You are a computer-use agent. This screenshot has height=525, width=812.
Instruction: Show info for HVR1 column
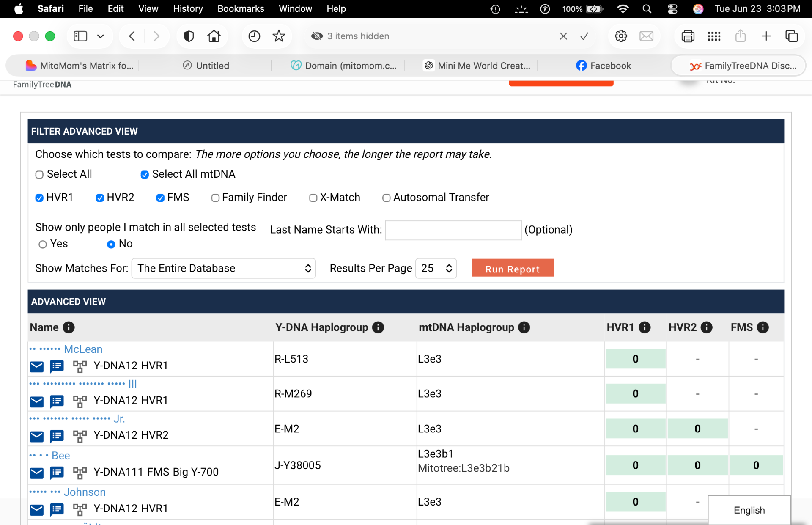(645, 327)
